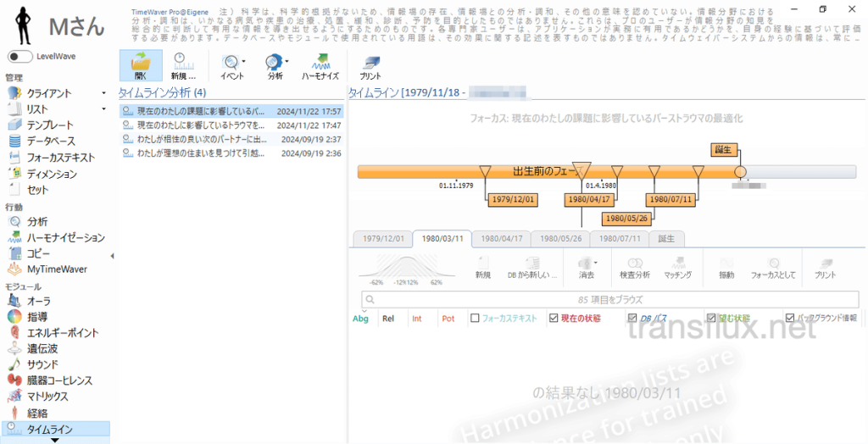Switch to the 1980/03/11 tab
This screenshot has width=868, height=444.
pos(442,239)
